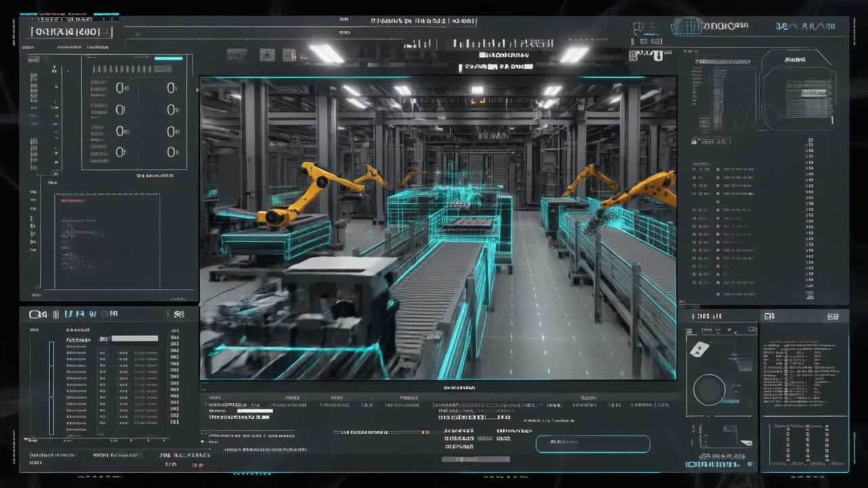Click the red text line in the left middle panel
Image resolution: width=868 pixels, height=488 pixels.
75,201
